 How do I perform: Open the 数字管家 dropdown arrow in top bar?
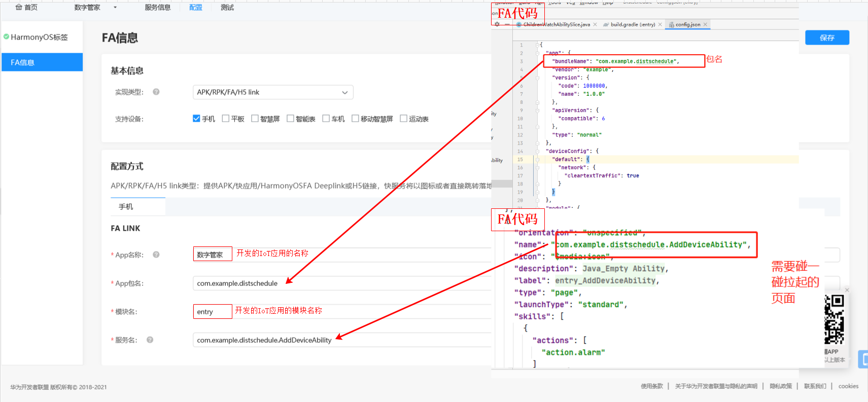pos(115,8)
